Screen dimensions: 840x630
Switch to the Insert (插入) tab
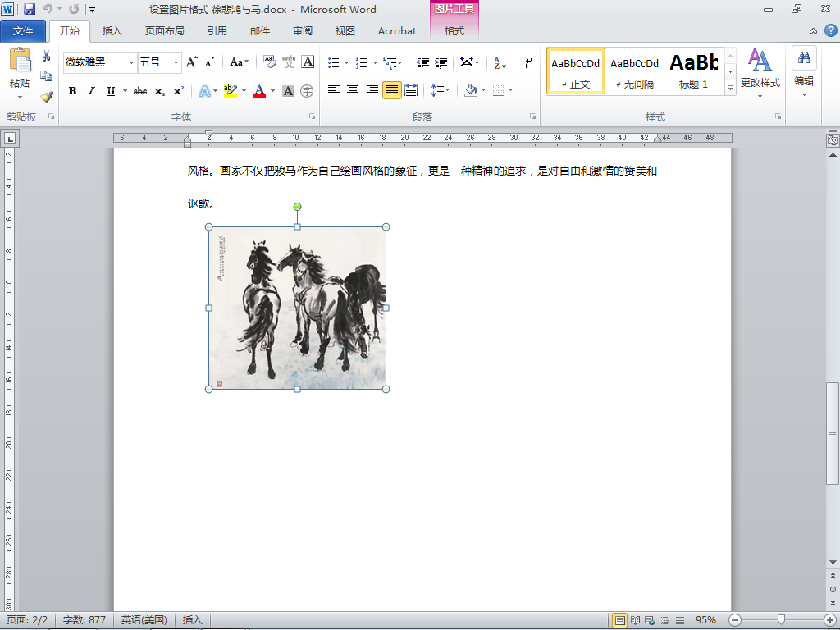point(112,31)
